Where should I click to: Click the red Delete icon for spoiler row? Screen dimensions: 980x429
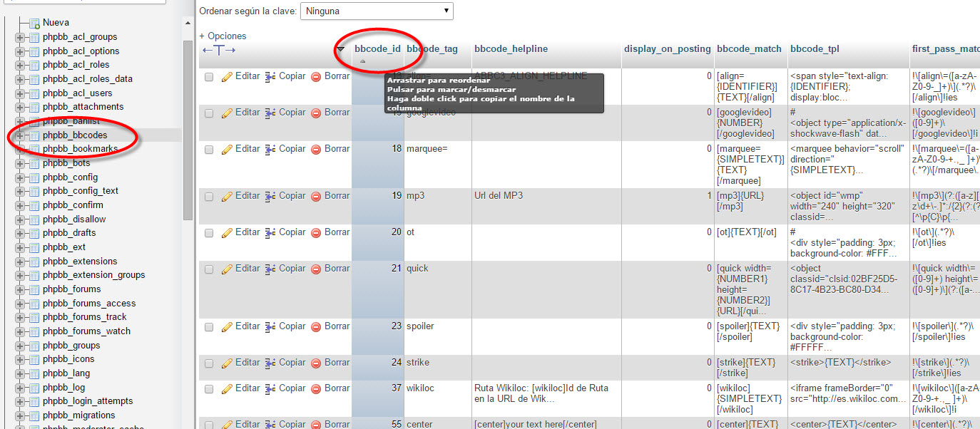pyautogui.click(x=316, y=326)
